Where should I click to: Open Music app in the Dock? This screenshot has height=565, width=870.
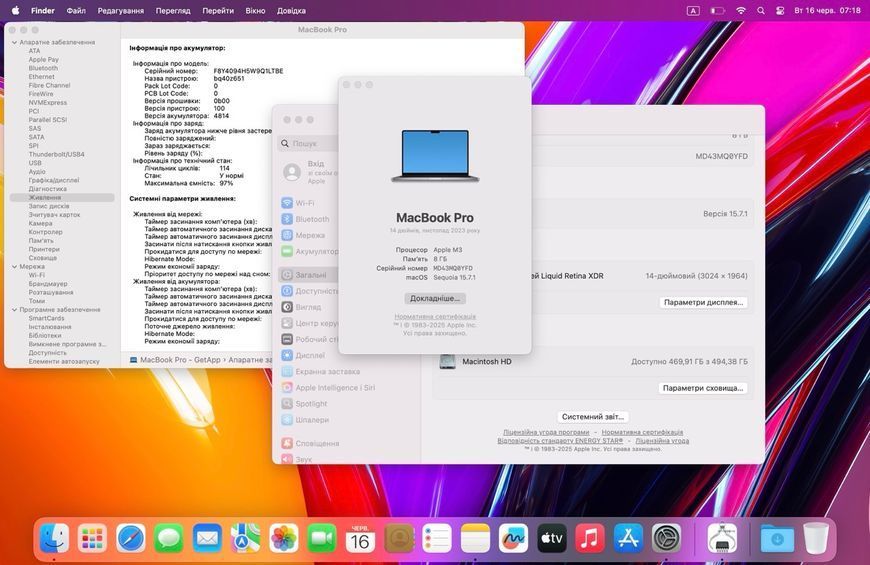point(590,538)
